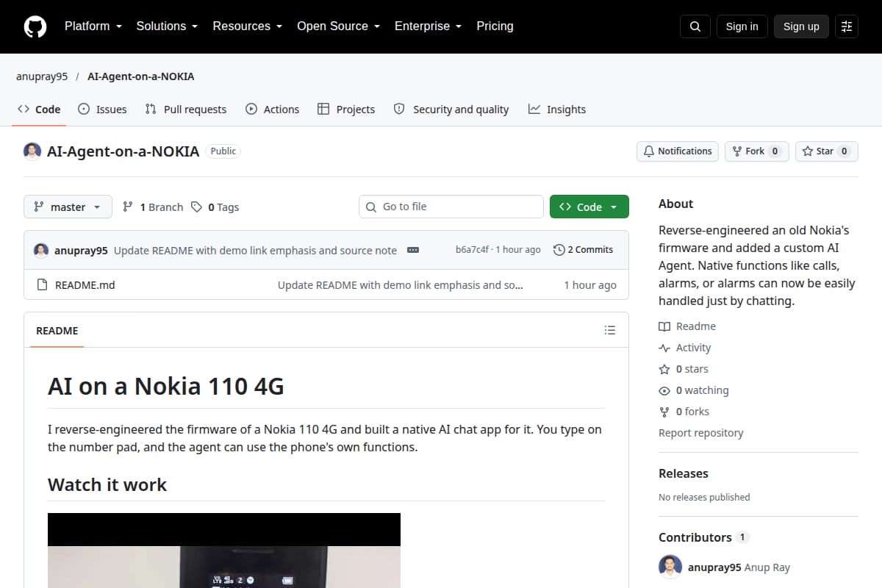View 0 Tags link
The height and width of the screenshot is (588, 882).
(x=215, y=207)
